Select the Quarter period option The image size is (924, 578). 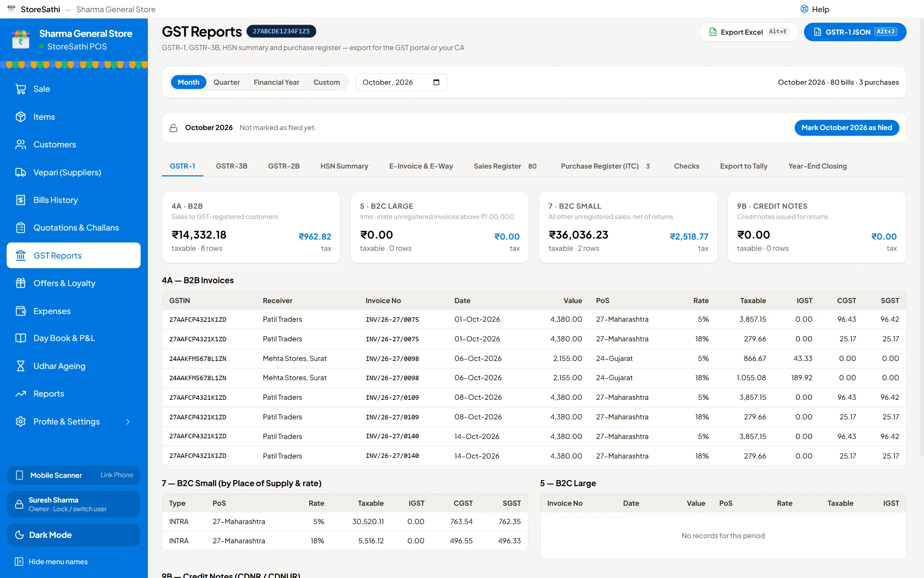tap(227, 82)
